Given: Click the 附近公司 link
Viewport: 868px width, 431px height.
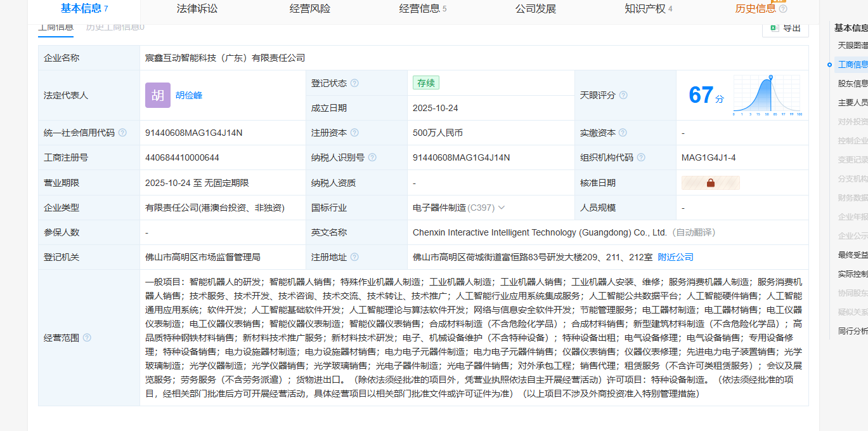Looking at the screenshot, I should [x=675, y=257].
